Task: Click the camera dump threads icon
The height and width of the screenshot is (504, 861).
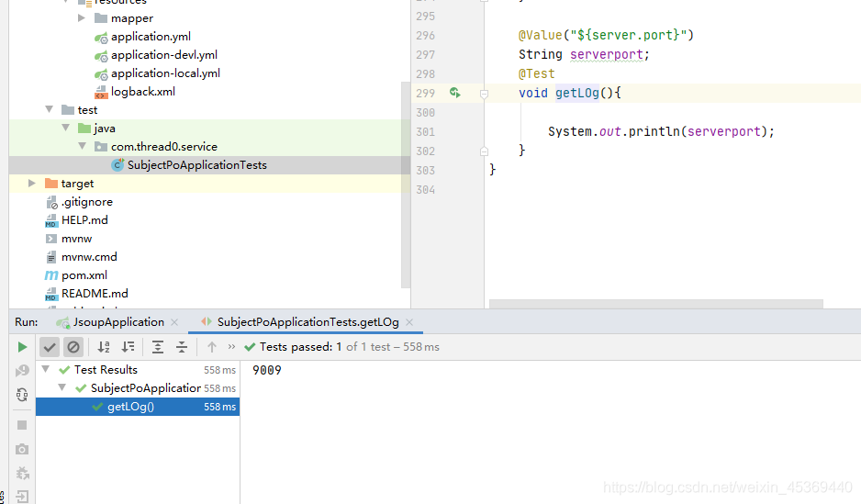Action: point(23,450)
